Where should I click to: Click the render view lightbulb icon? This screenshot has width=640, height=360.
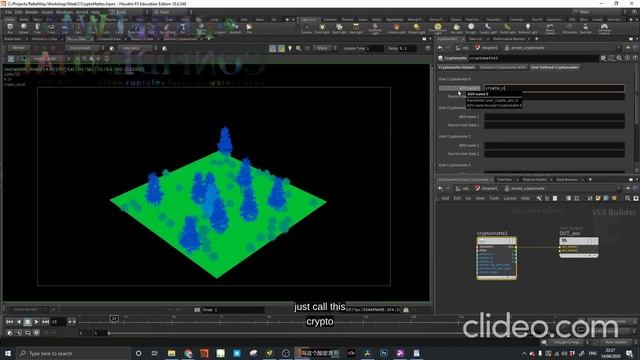click(290, 48)
